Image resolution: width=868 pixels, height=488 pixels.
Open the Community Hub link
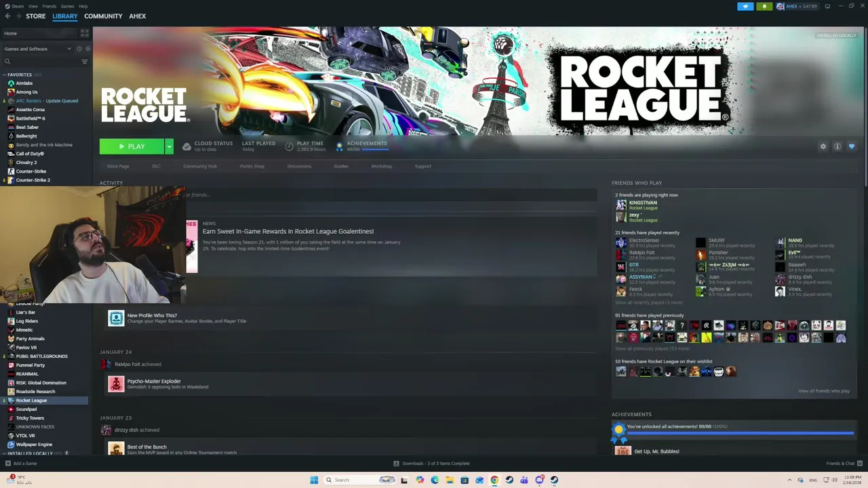pyautogui.click(x=200, y=166)
